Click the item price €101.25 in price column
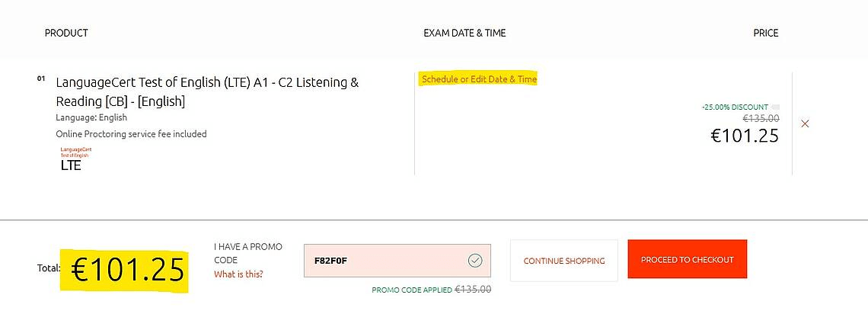 point(745,136)
